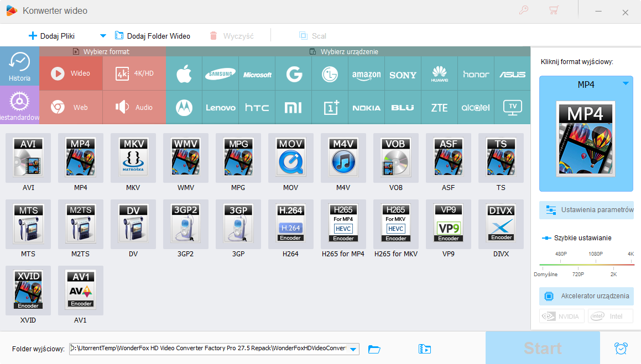641x364 pixels.
Task: Click Dodaj Folder Wideo
Action: click(x=153, y=36)
